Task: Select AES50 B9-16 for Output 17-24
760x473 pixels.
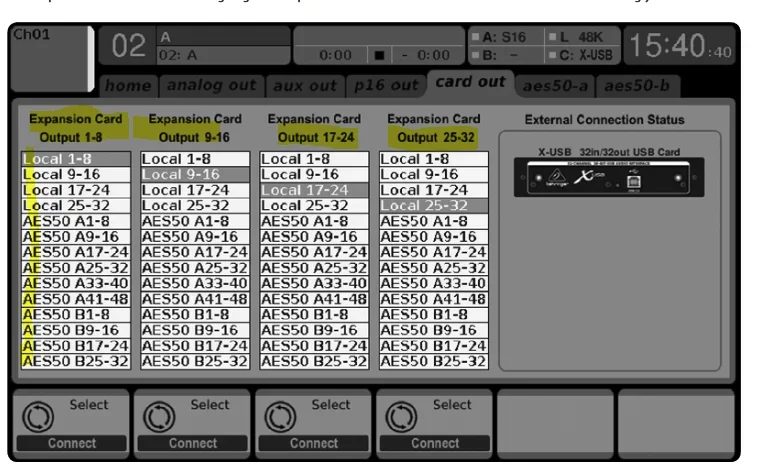Action: 315,330
